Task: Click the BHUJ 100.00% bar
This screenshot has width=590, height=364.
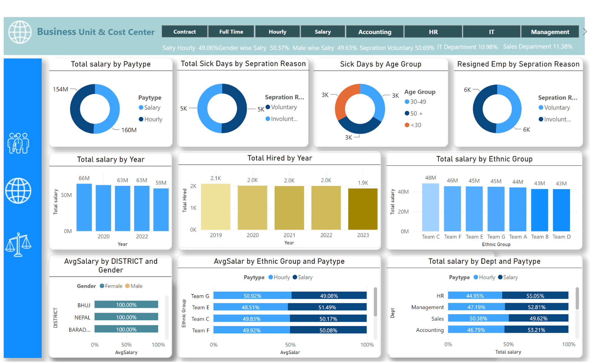Action: (126, 305)
